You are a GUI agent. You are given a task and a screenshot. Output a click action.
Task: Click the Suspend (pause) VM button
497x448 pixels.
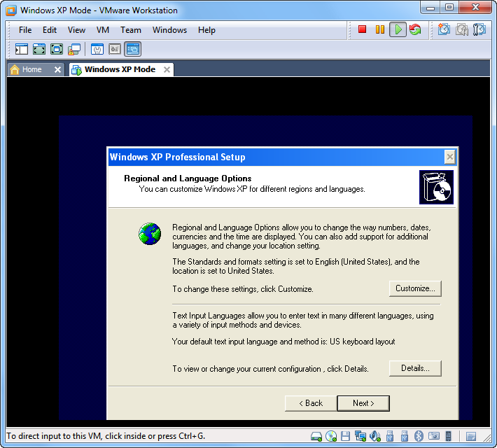coord(379,29)
